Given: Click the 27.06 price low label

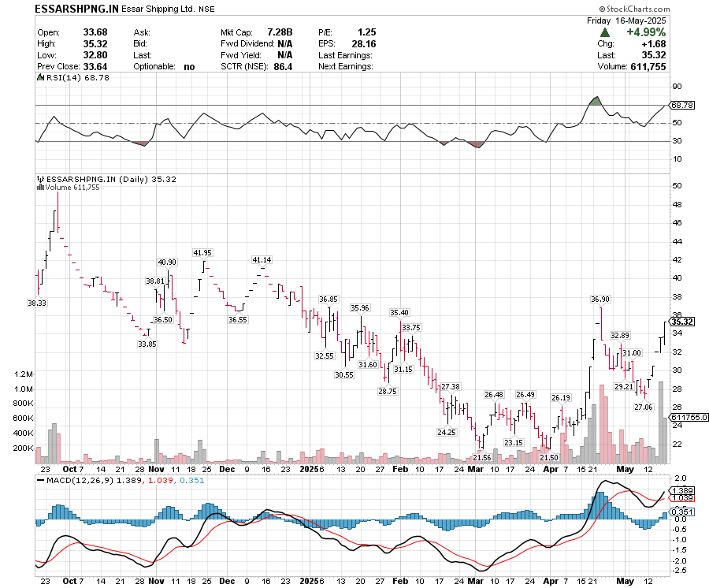Looking at the screenshot, I should [643, 408].
